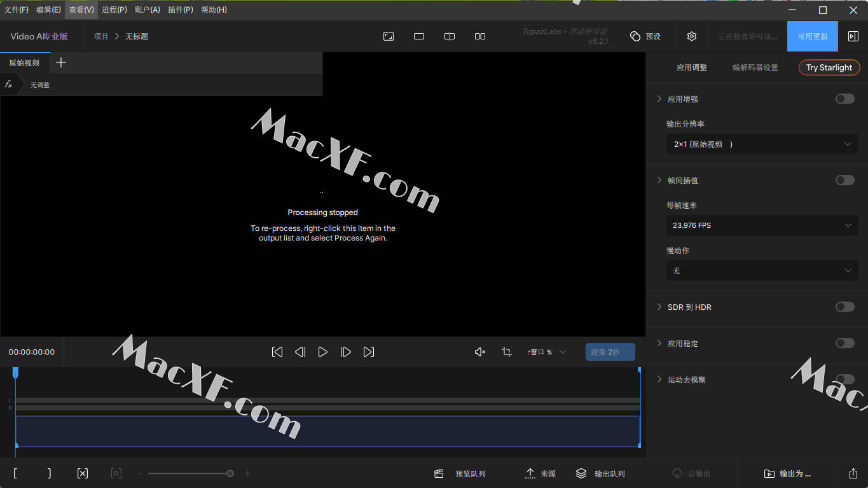Open the 文件(F) menu
The image size is (868, 488).
[x=17, y=10]
